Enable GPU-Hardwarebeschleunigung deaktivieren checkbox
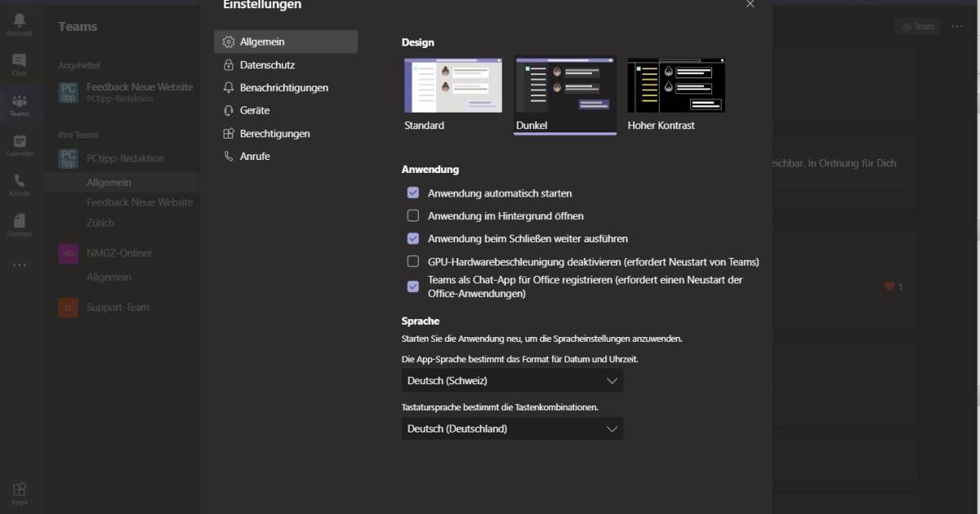Image resolution: width=980 pixels, height=514 pixels. [x=413, y=262]
